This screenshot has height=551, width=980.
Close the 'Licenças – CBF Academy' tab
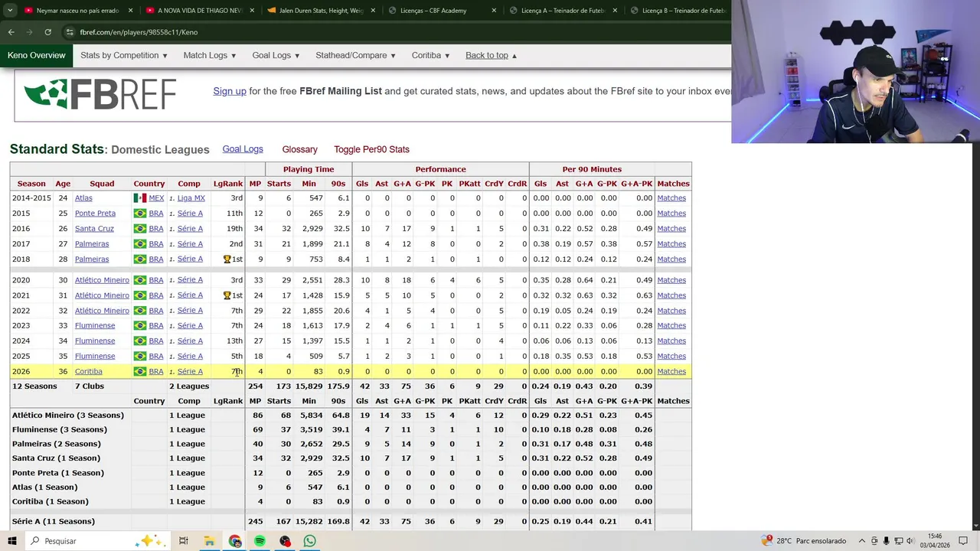[494, 11]
